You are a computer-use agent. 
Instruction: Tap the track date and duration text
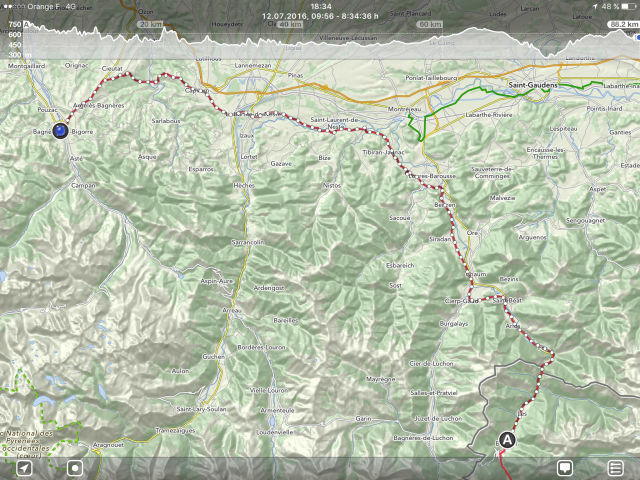pyautogui.click(x=320, y=16)
